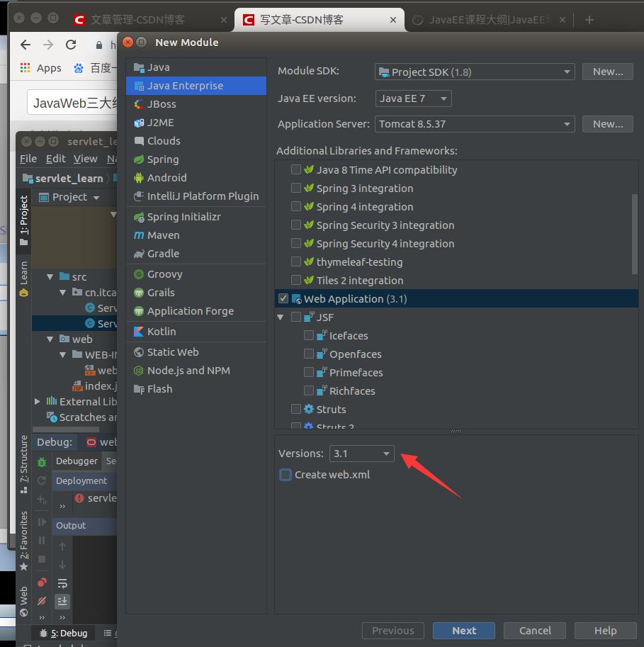
Task: Go back with the browser back arrow
Action: 26,45
